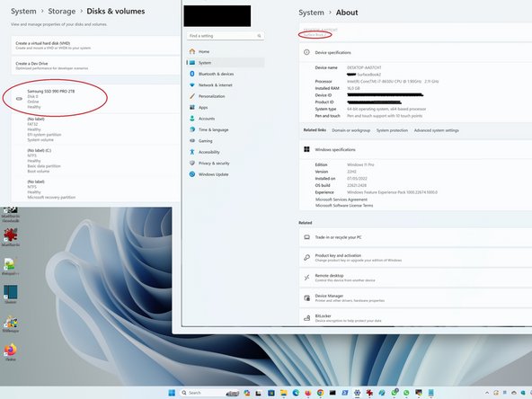Viewport: 532px width, 399px height.
Task: Open Bluetooth & devices settings
Action: pyautogui.click(x=226, y=74)
